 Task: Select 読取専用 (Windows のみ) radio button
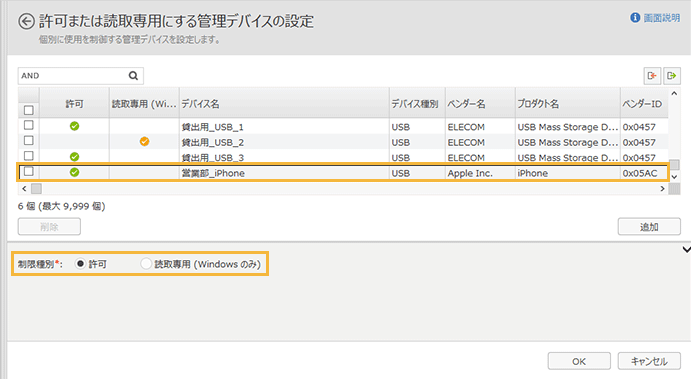point(146,264)
